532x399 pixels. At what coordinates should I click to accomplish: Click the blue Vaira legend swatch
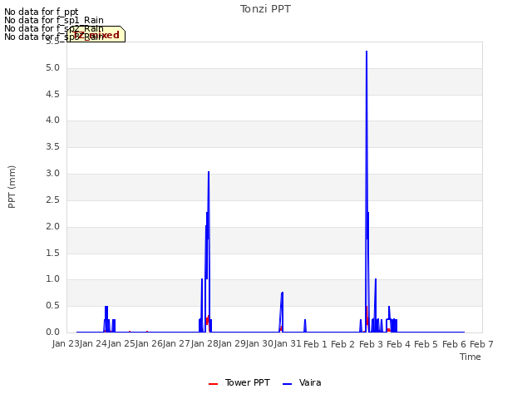click(x=287, y=384)
